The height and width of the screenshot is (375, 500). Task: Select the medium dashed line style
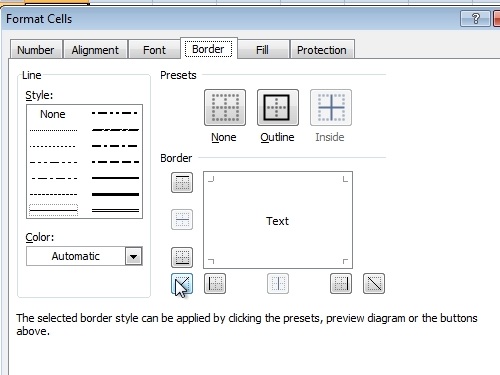(115, 162)
